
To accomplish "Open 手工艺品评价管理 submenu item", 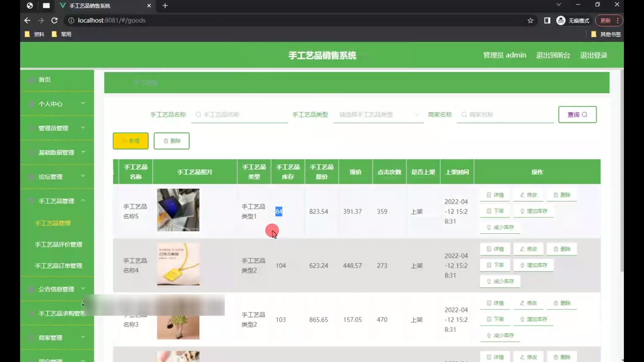I will [x=58, y=244].
